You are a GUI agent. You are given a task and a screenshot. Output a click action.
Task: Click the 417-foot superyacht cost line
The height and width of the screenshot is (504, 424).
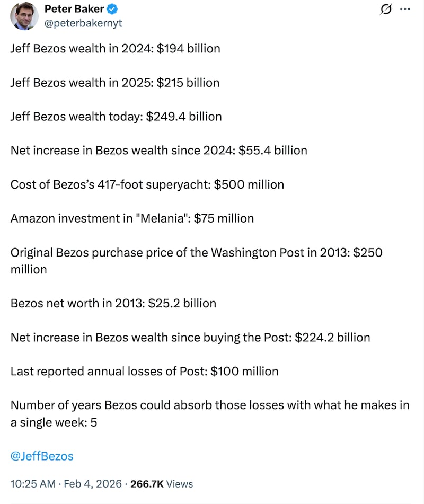point(147,184)
